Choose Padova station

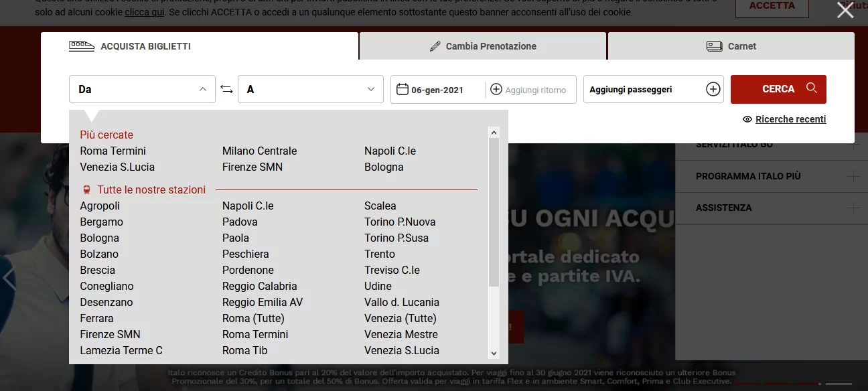click(240, 222)
